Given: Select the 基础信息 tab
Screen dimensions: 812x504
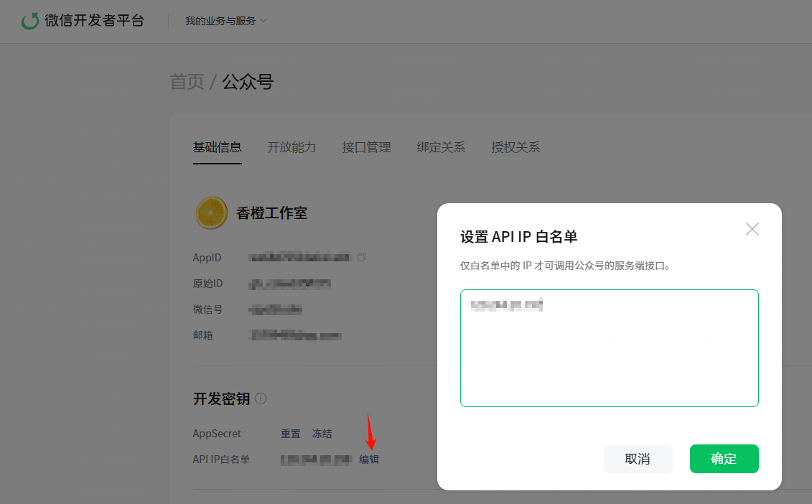Looking at the screenshot, I should click(x=217, y=147).
